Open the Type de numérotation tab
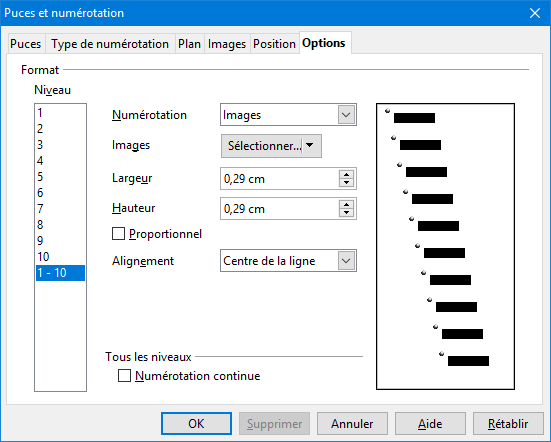 [110, 44]
